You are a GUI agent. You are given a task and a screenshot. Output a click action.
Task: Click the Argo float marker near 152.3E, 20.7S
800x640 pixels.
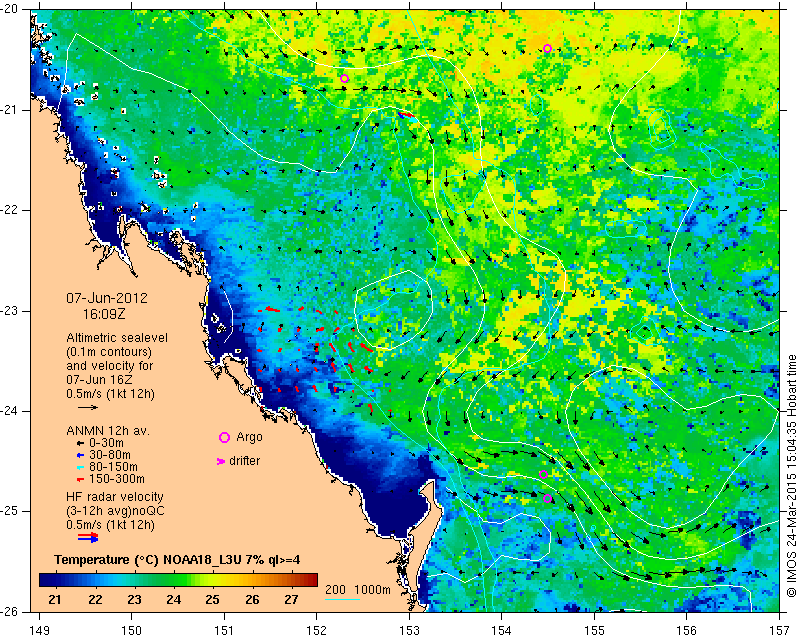[344, 79]
